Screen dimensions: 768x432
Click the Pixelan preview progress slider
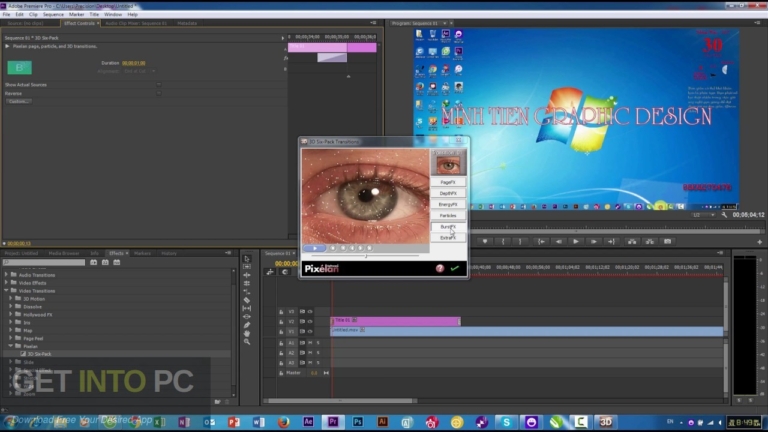(x=365, y=256)
